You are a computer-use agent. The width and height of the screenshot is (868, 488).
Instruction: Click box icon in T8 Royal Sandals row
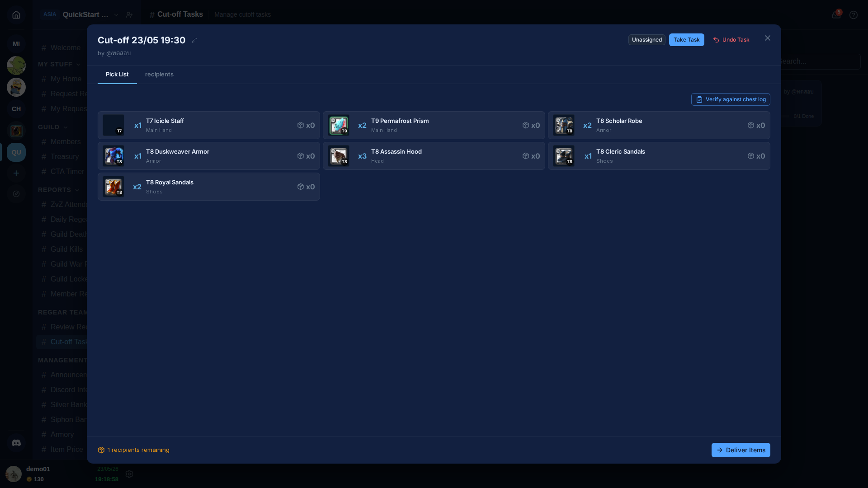tap(301, 187)
